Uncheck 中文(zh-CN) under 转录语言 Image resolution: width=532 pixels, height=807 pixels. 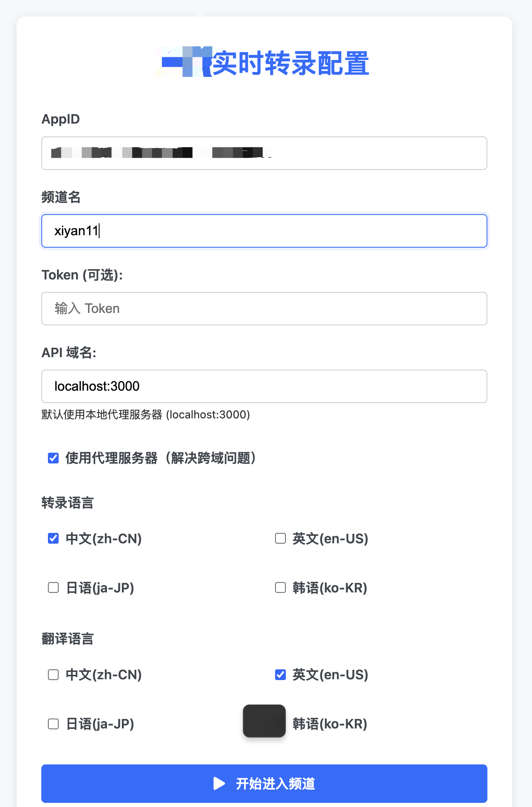[52, 538]
